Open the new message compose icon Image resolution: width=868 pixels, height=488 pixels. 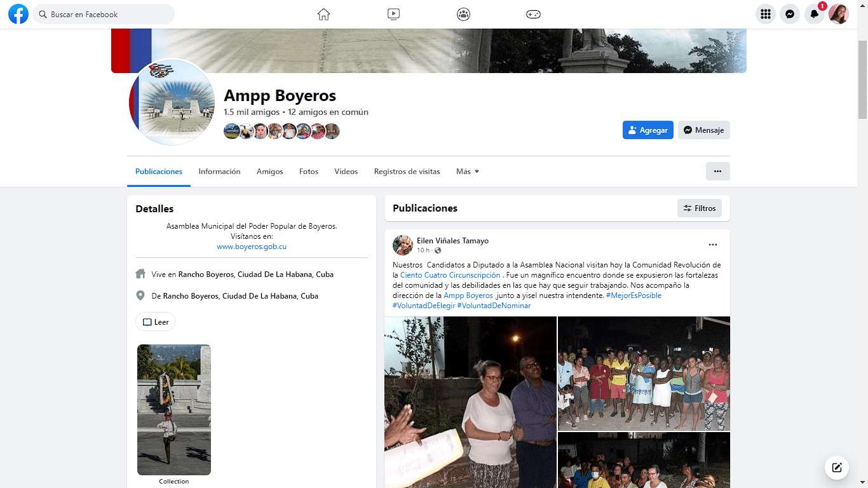pos(837,468)
